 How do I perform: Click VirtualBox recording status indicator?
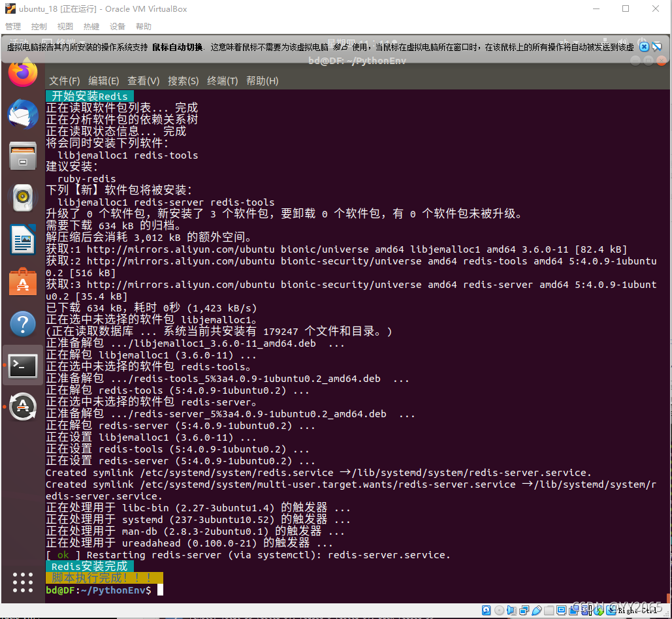(573, 611)
